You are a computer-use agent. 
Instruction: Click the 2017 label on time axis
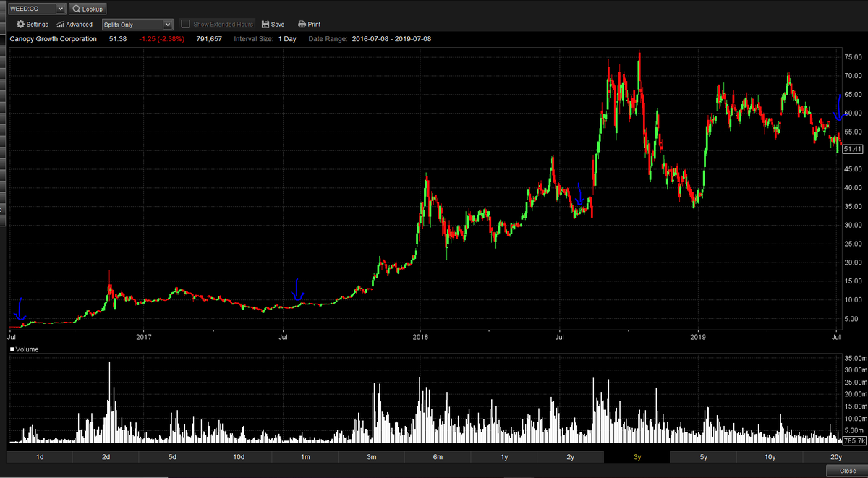point(144,336)
